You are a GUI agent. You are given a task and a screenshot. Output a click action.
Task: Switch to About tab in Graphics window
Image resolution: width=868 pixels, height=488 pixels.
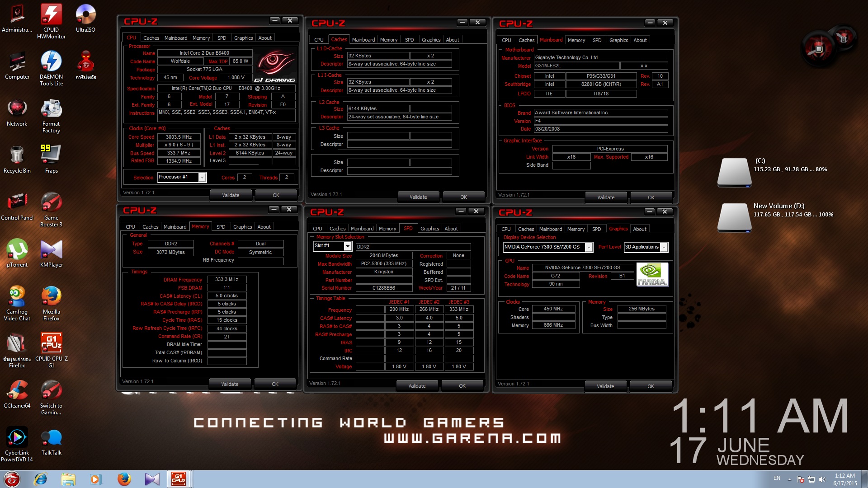click(639, 229)
